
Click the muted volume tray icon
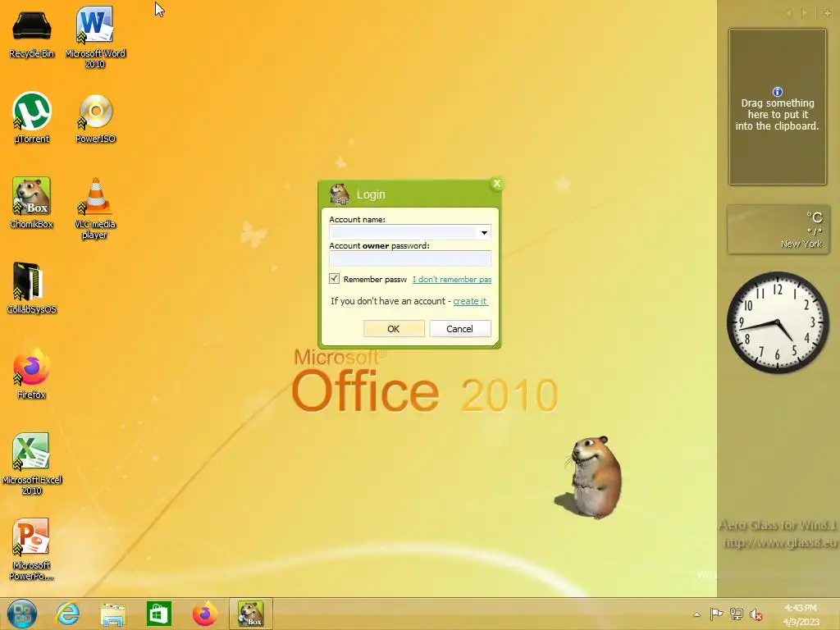[756, 614]
